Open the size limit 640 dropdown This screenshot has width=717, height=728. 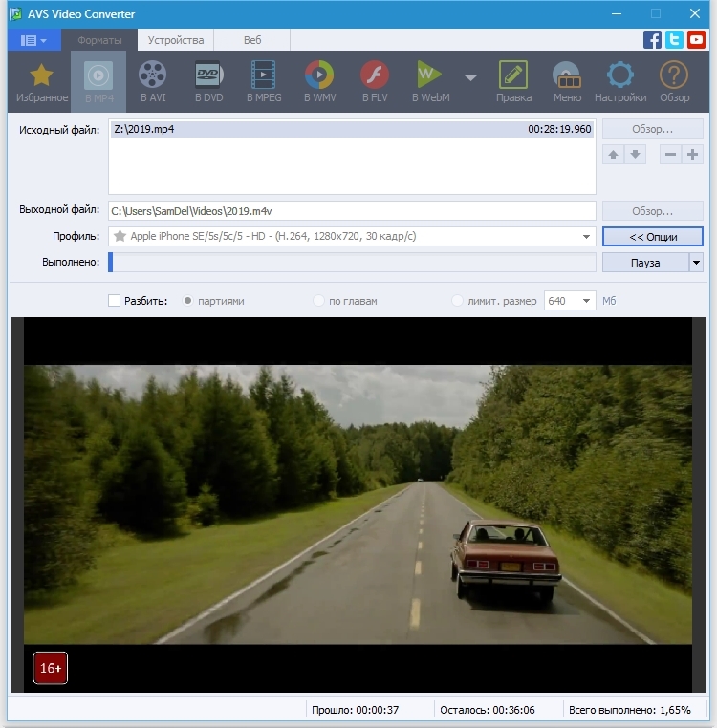pyautogui.click(x=584, y=301)
